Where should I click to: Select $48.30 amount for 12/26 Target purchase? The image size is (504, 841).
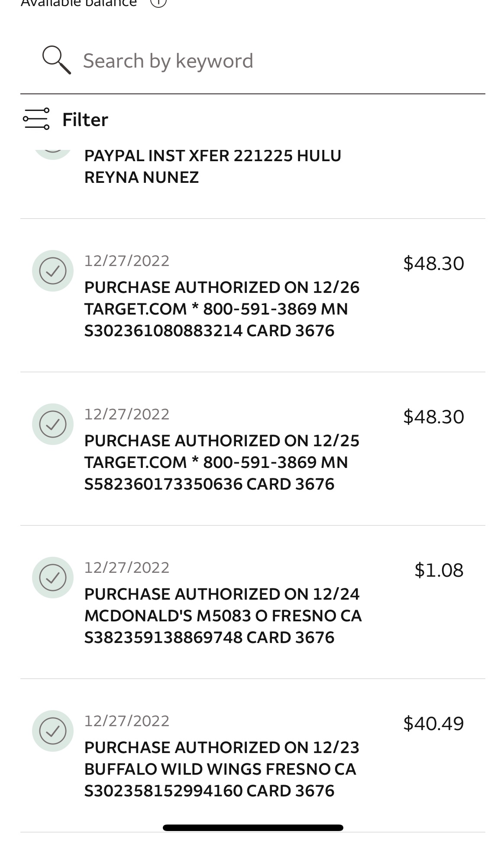(x=433, y=263)
